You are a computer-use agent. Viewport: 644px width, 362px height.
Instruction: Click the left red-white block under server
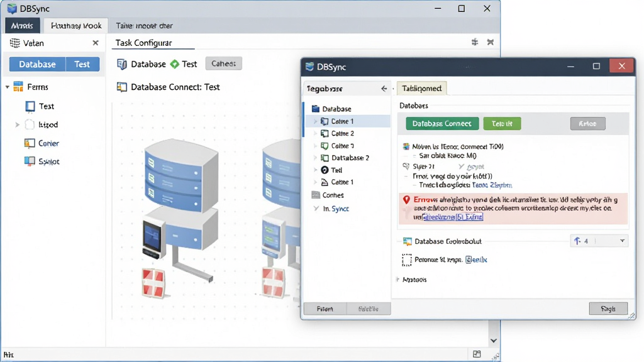click(x=153, y=282)
